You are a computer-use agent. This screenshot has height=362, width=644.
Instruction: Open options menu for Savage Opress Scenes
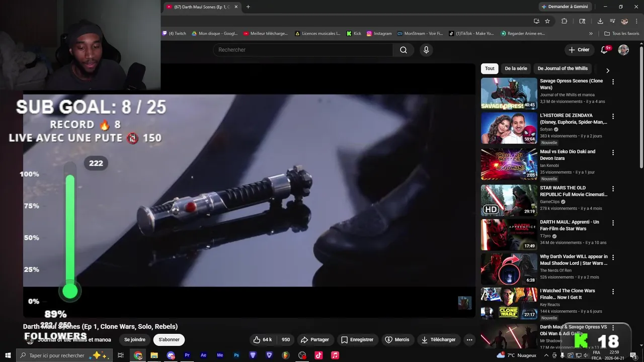(613, 81)
